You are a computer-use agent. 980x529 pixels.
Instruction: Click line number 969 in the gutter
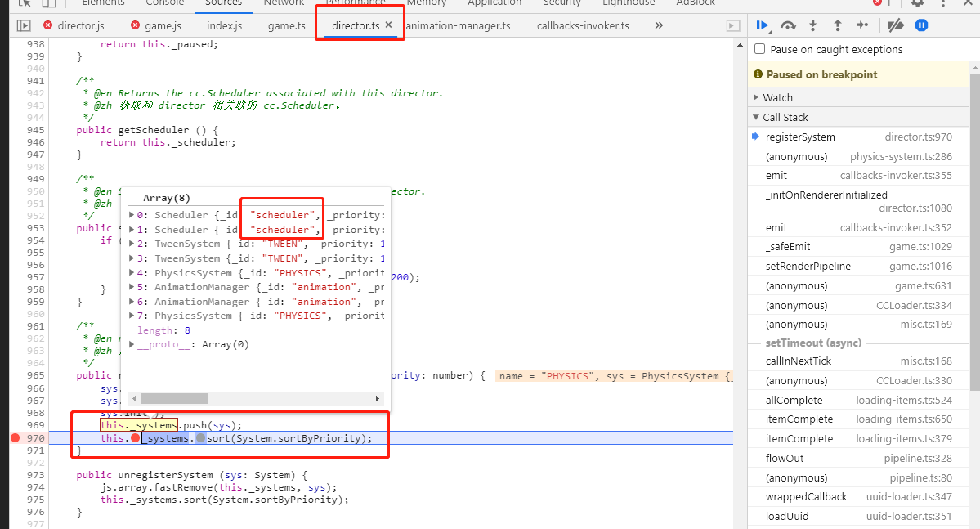(36, 425)
